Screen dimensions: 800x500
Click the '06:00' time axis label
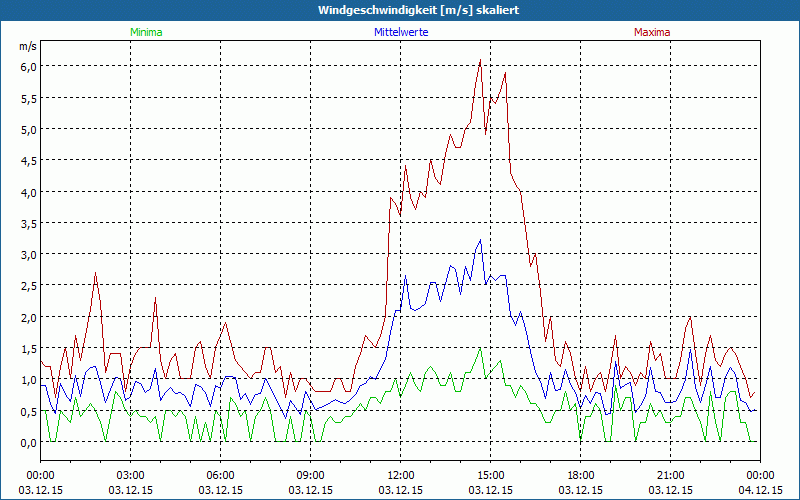[x=220, y=476]
